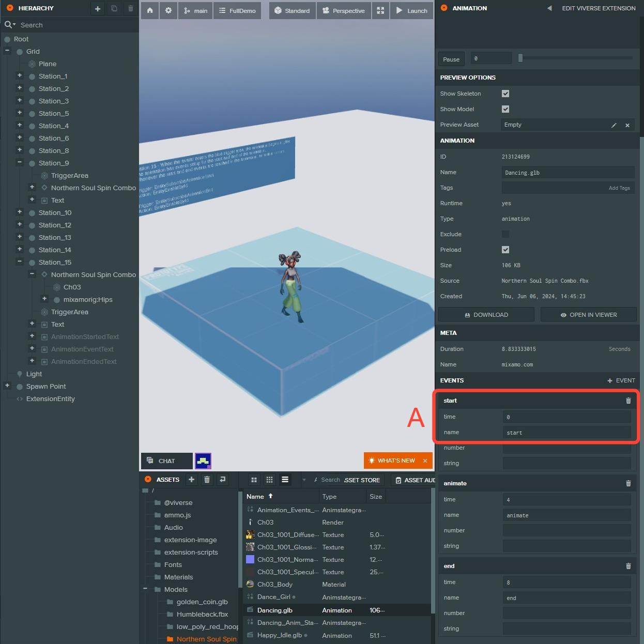Toggle Show Skeleton checkbox
The height and width of the screenshot is (644, 644).
pos(505,94)
